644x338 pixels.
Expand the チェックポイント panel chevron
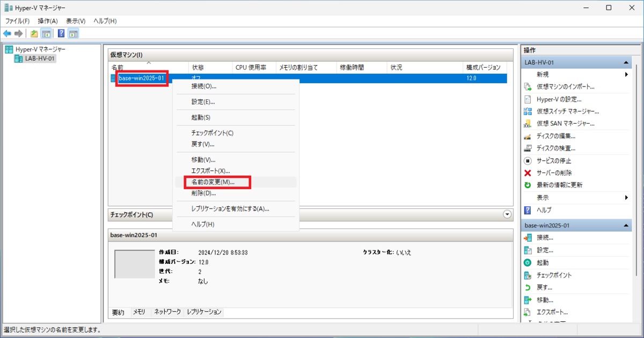click(x=507, y=214)
